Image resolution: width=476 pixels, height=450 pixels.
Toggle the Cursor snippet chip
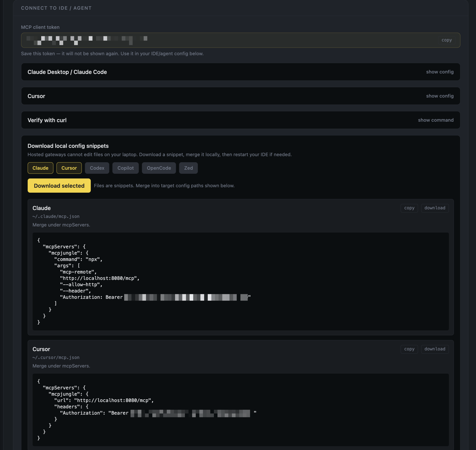[x=69, y=168]
